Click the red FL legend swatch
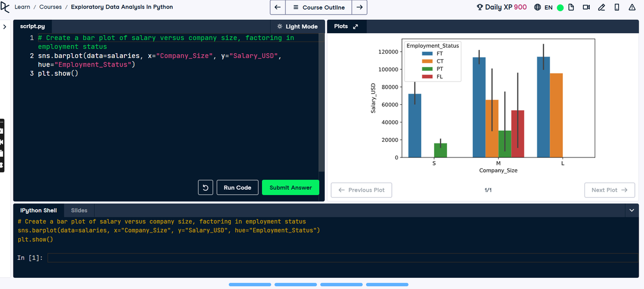The width and height of the screenshot is (644, 289). [428, 76]
